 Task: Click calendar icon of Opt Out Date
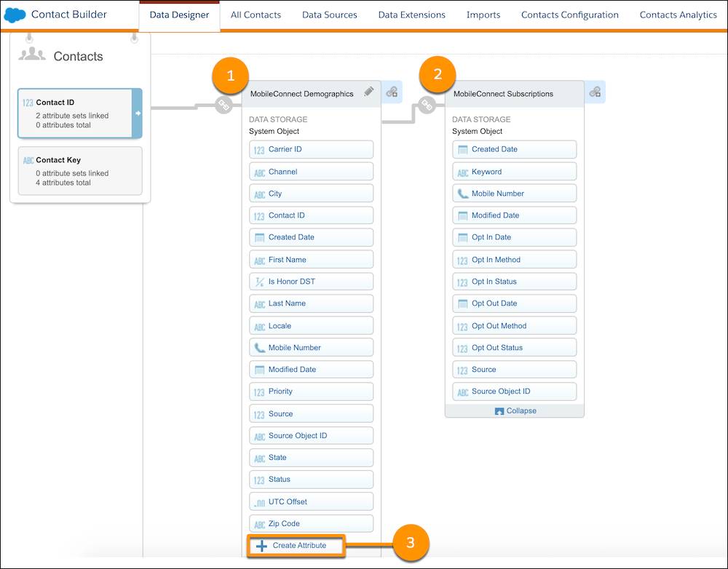coord(462,304)
